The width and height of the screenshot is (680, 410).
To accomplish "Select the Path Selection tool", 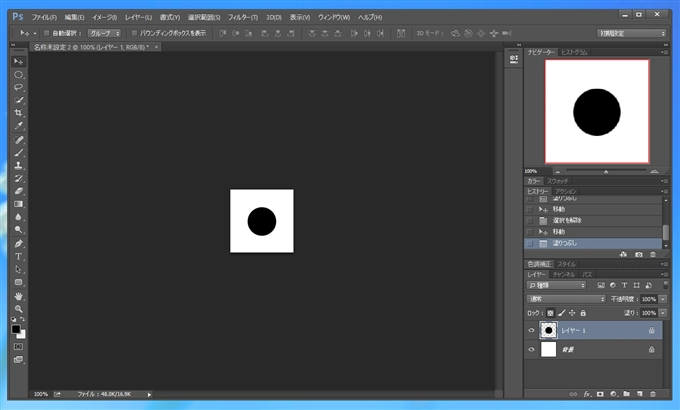I will coord(18,269).
